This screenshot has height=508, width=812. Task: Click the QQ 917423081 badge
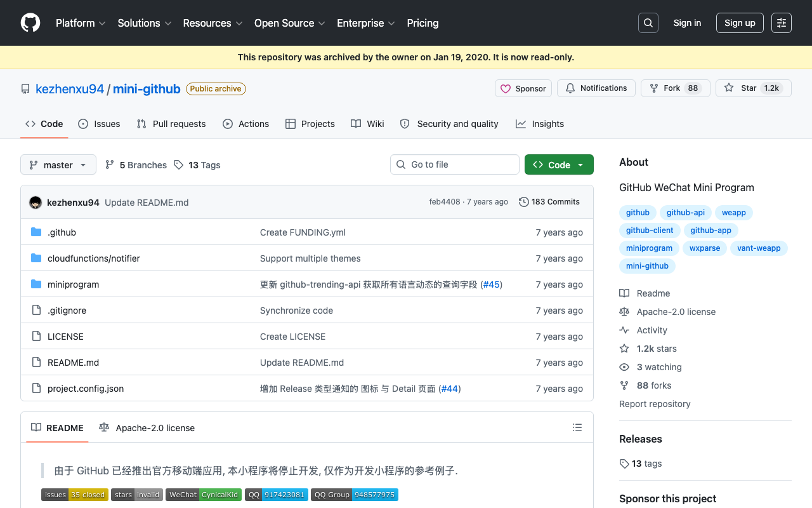coord(277,495)
